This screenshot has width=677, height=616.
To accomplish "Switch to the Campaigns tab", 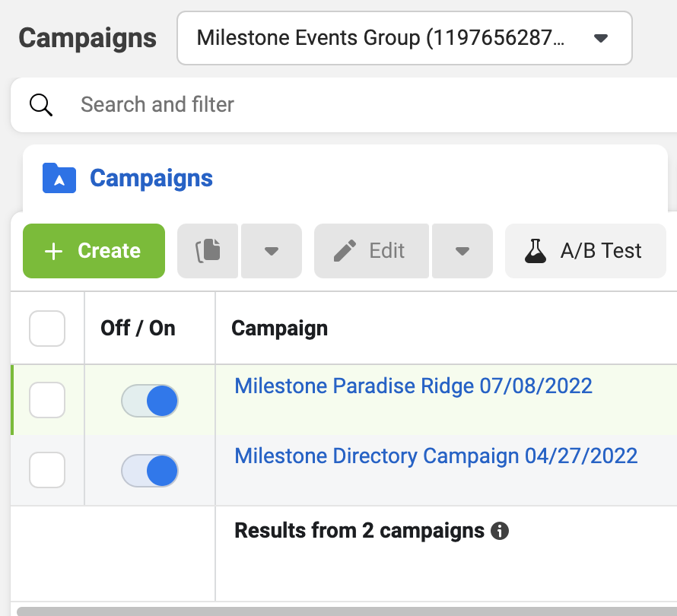I will (151, 178).
